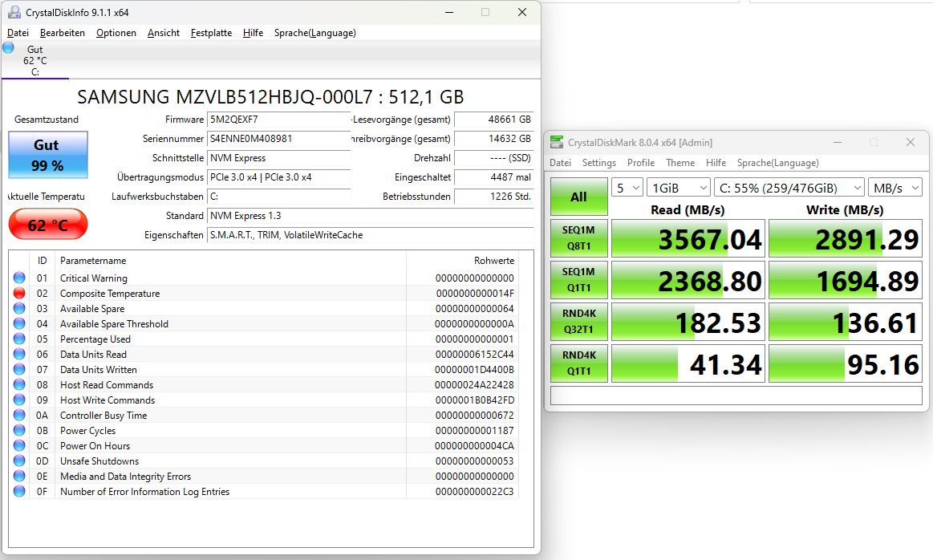Screen dimensions: 933x560
Task: Click the Rohwerte column header
Action: click(462, 261)
